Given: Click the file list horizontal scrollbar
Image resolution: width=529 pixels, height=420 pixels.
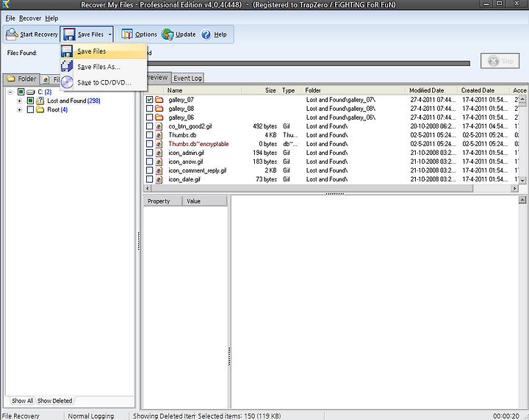Looking at the screenshot, I should click(x=312, y=189).
